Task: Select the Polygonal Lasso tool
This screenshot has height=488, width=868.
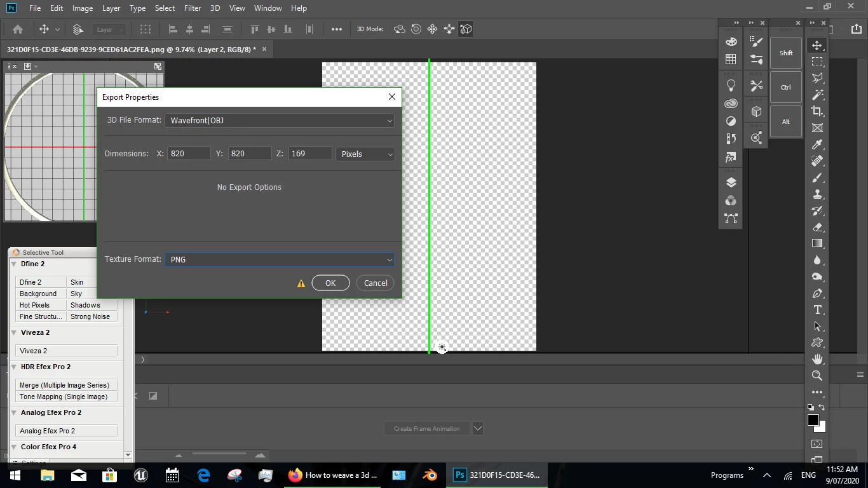Action: [817, 78]
